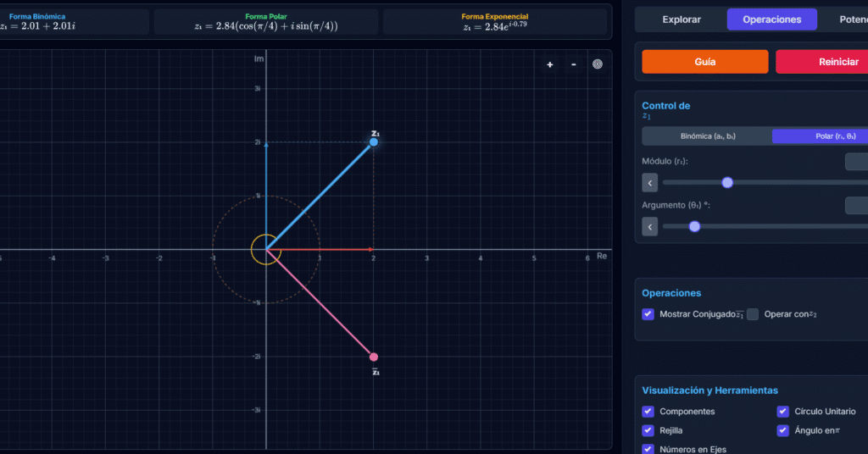
Task: Decrease Argumento with left arrow button
Action: tap(650, 226)
